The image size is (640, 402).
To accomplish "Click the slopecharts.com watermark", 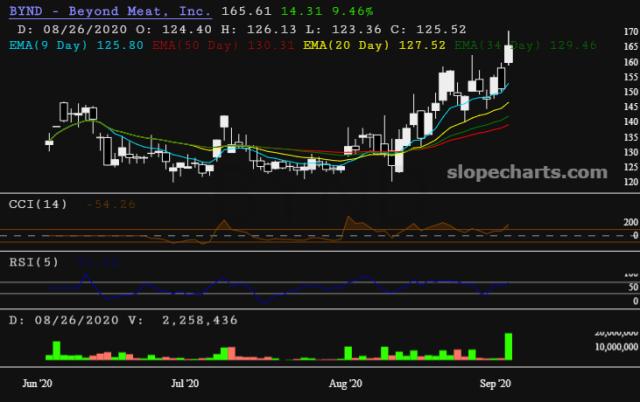I will coord(527,172).
